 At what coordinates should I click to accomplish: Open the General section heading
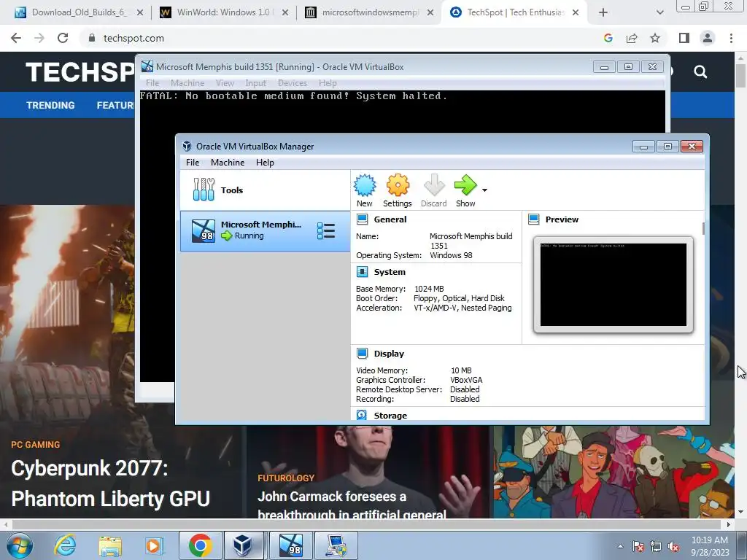(390, 219)
